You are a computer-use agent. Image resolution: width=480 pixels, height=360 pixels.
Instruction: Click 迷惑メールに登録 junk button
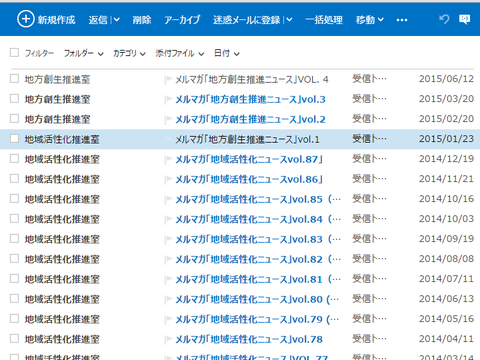point(247,20)
